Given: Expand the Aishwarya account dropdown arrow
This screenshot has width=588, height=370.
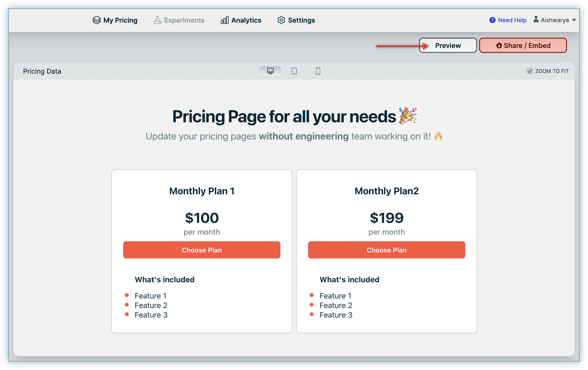Looking at the screenshot, I should click(x=574, y=20).
